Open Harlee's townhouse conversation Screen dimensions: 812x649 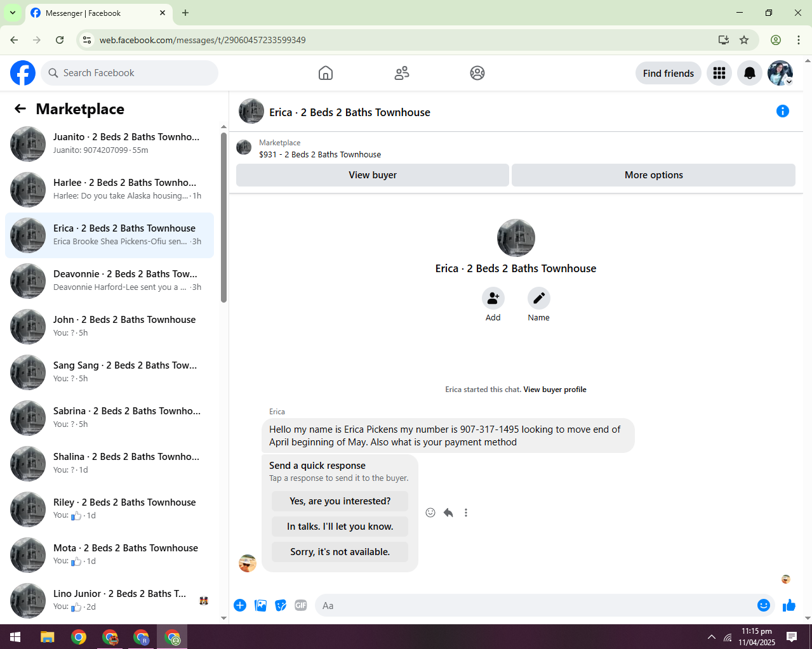pyautogui.click(x=109, y=190)
